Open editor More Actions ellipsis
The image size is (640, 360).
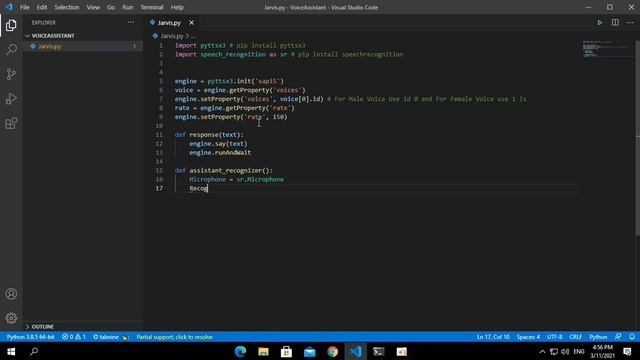pyautogui.click(x=630, y=23)
